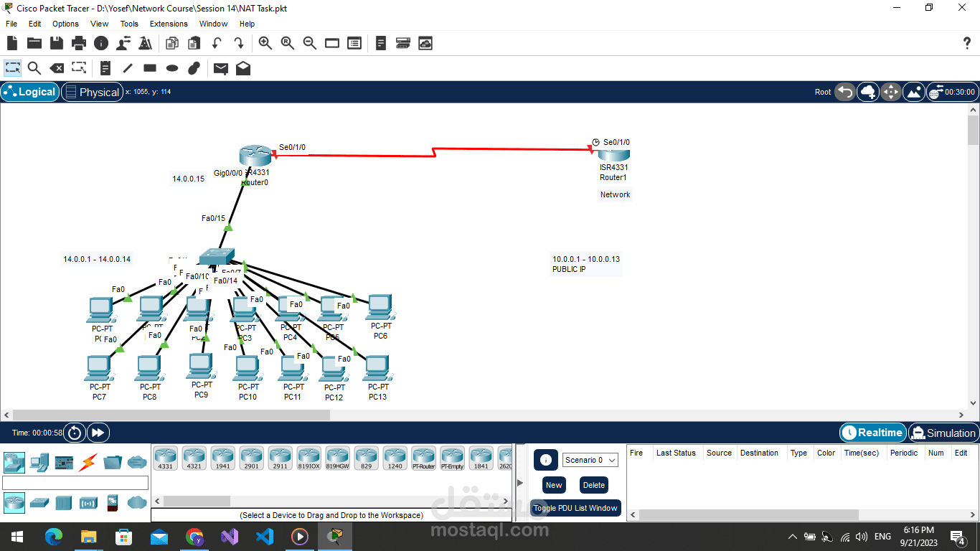
Task: Save the NAT Task file
Action: 57,44
